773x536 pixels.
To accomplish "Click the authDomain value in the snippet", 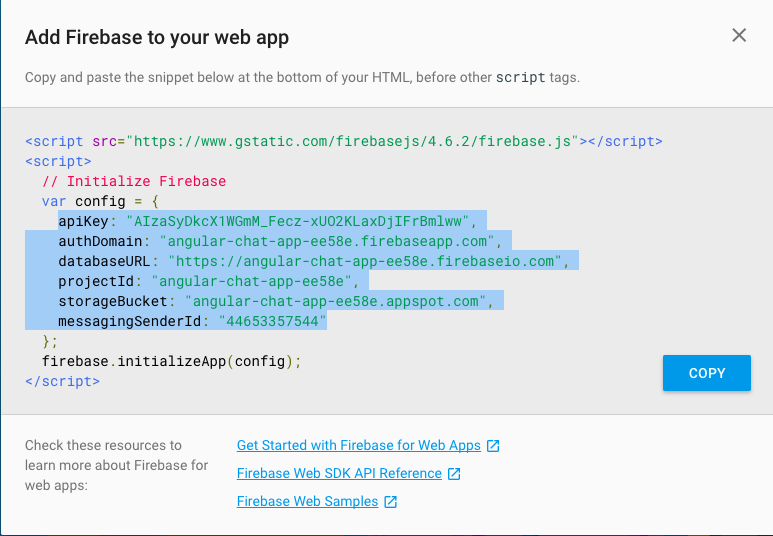I will click(327, 242).
